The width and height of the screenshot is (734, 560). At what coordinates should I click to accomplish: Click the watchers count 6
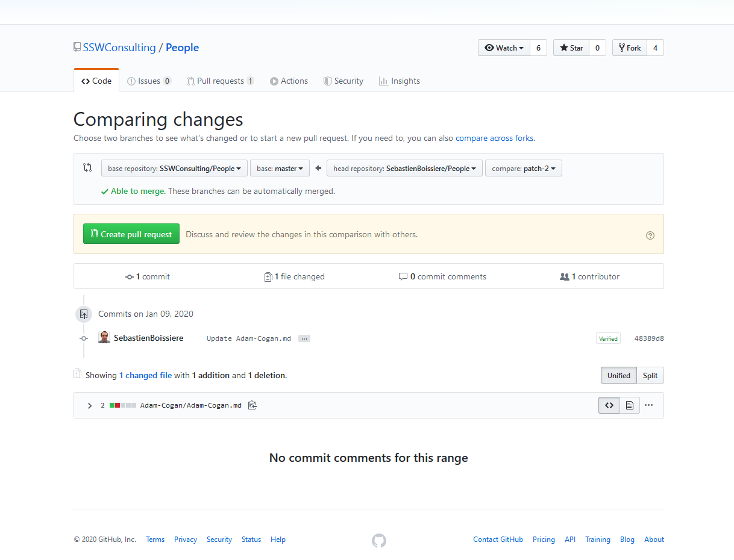[539, 48]
